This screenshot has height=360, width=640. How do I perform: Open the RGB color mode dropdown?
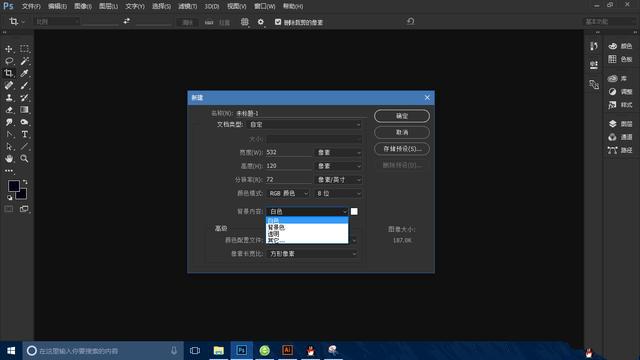(x=288, y=193)
